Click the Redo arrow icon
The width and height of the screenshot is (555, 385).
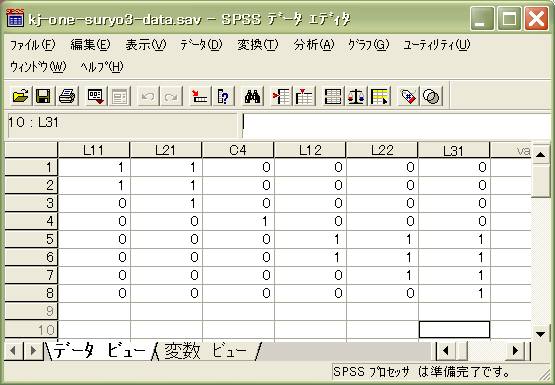[x=171, y=96]
